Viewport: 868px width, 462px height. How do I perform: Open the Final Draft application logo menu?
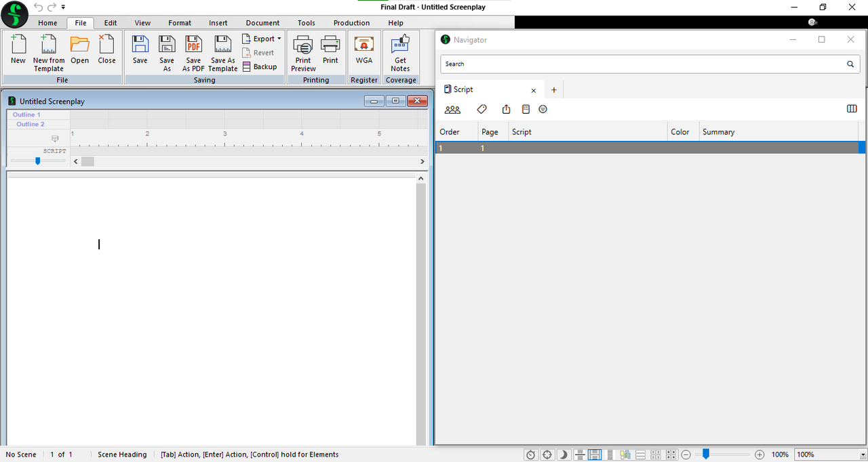15,14
